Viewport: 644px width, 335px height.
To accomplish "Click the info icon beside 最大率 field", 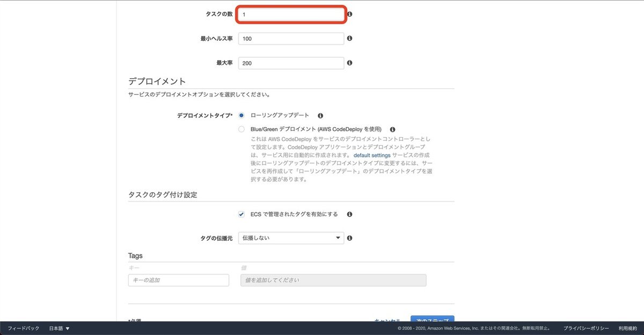I will point(350,63).
